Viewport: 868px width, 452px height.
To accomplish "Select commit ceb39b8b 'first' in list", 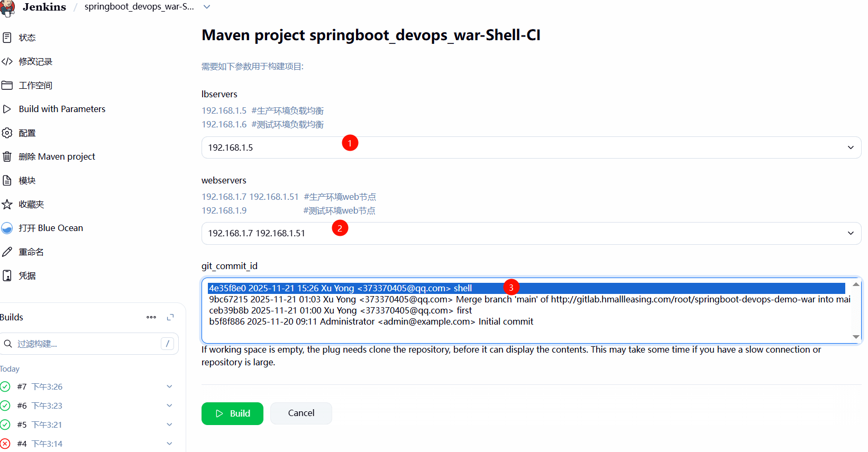I will (340, 310).
